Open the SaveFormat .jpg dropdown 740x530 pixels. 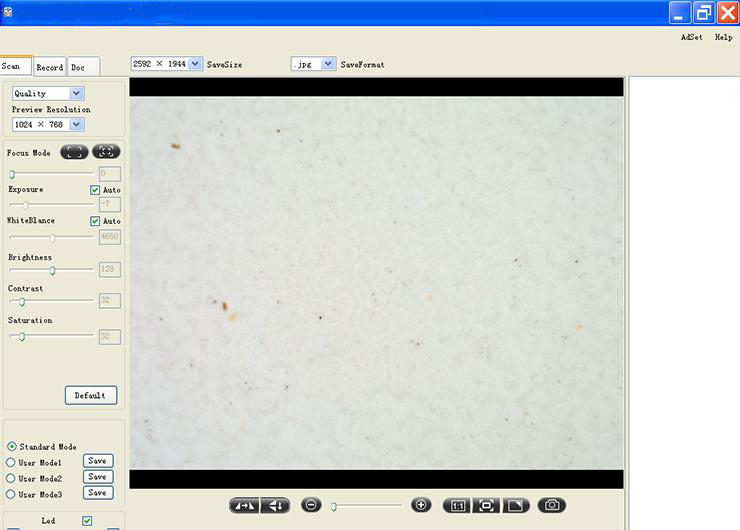313,64
